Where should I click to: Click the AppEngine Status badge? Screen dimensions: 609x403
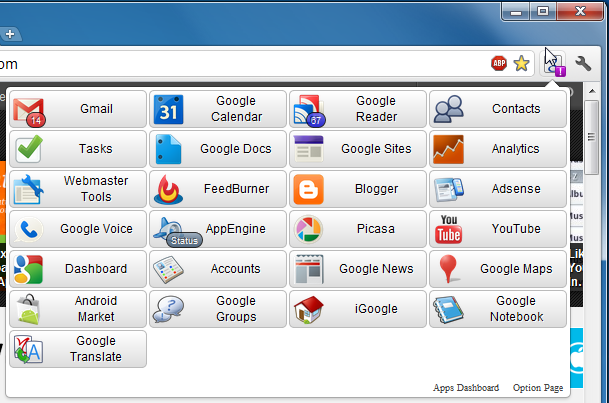coord(184,241)
